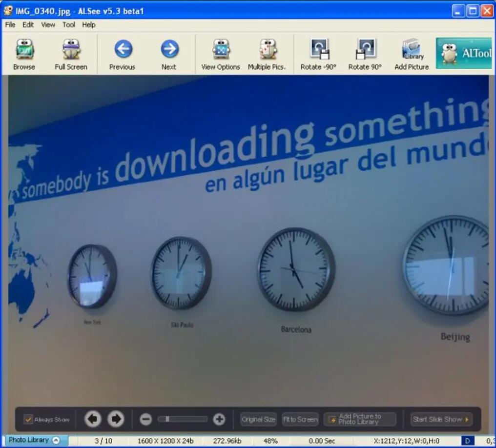This screenshot has height=448, width=496.
Task: Go to Previous image in toolbar
Action: point(122,54)
